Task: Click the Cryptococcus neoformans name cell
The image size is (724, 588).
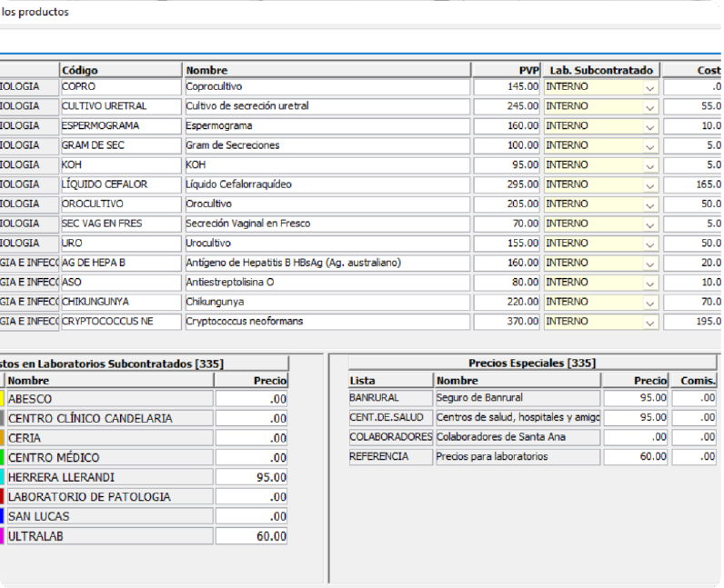Action: click(x=327, y=322)
